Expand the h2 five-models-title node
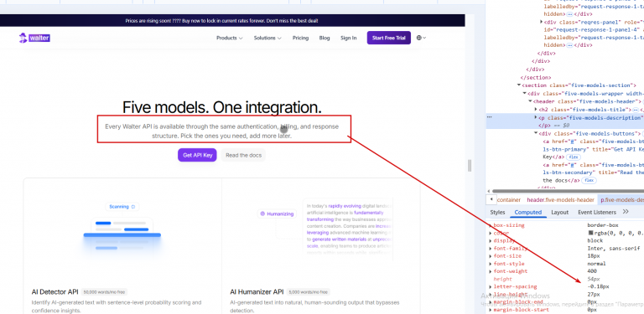644x314 pixels. [x=536, y=109]
